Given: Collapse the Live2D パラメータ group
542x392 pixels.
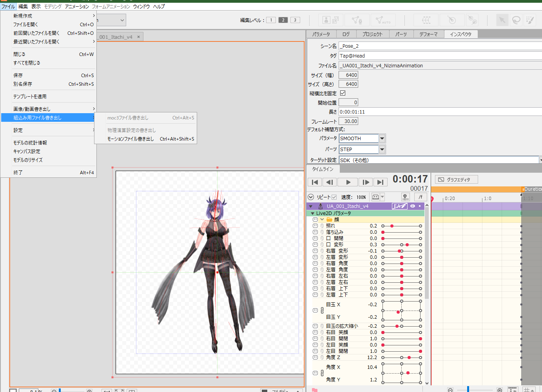Looking at the screenshot, I should pos(312,213).
